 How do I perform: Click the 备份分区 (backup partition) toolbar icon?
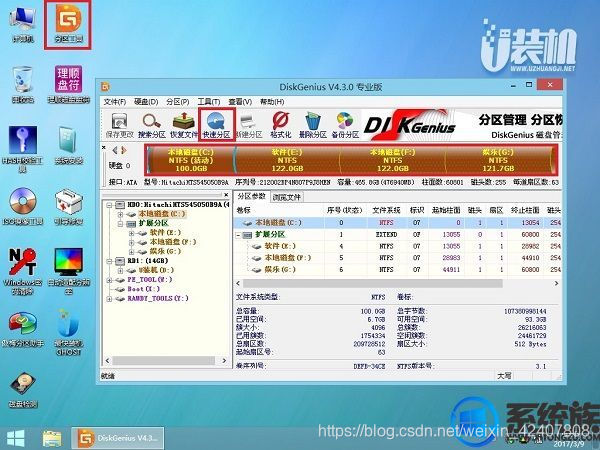click(x=345, y=125)
